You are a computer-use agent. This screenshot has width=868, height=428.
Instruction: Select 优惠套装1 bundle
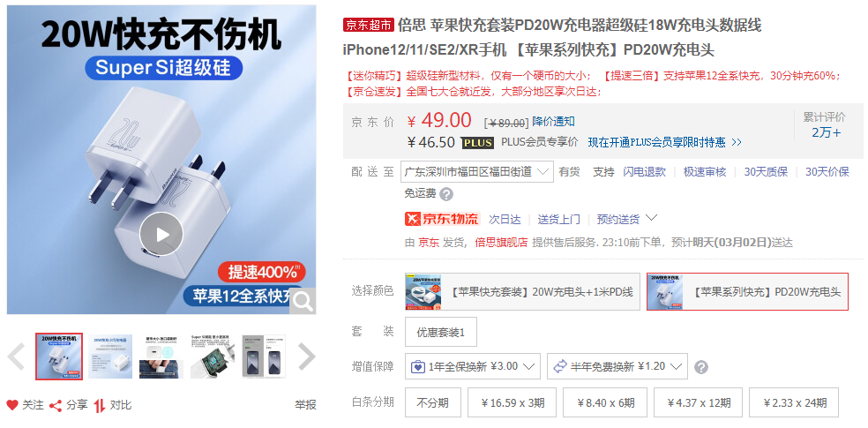[441, 332]
